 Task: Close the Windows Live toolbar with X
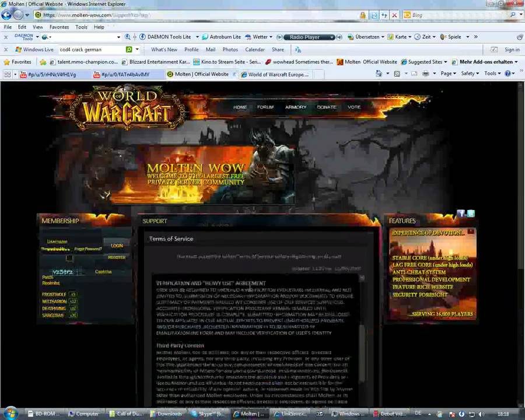[x=6, y=50]
